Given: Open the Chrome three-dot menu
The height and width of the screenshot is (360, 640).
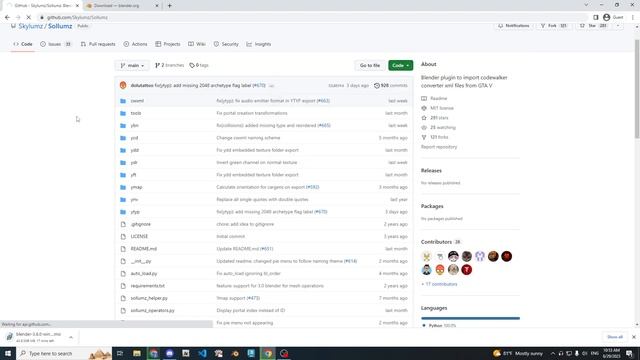Looking at the screenshot, I should (x=633, y=18).
